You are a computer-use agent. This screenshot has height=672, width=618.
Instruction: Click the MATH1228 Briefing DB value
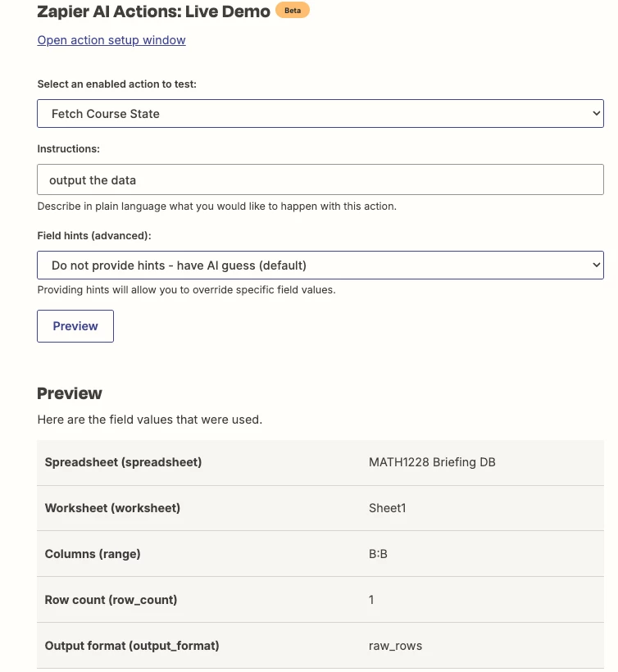click(432, 462)
